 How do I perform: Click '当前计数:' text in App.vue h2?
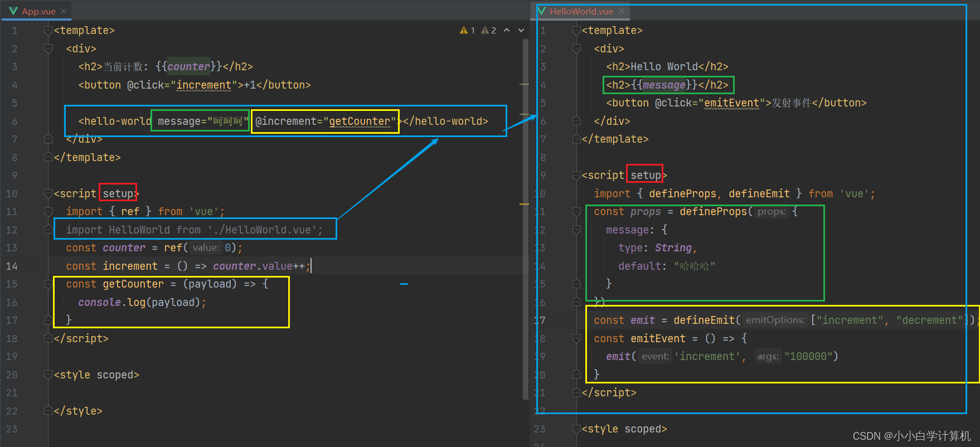125,67
